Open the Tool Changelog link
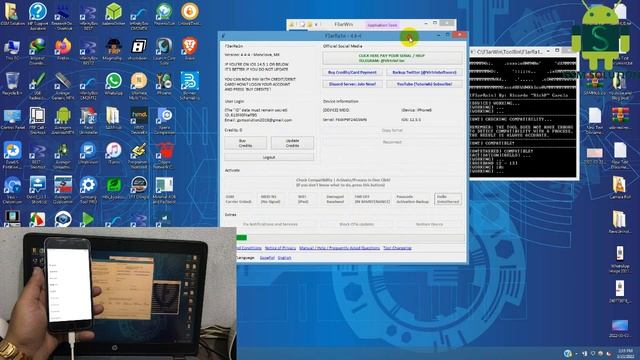This screenshot has width=640, height=360. point(397,248)
